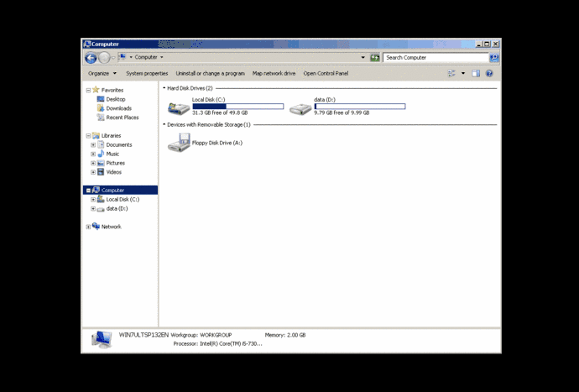Click Uninstall or change a program
Image resolution: width=579 pixels, height=392 pixels.
[210, 73]
